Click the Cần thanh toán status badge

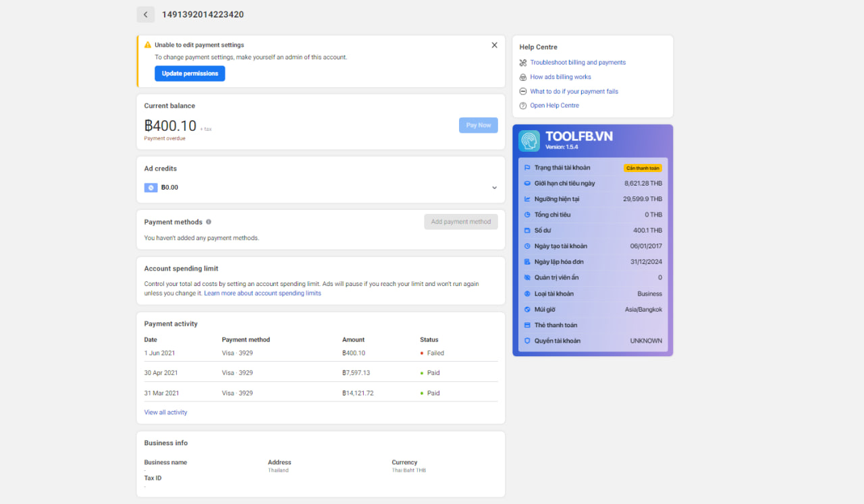click(643, 168)
